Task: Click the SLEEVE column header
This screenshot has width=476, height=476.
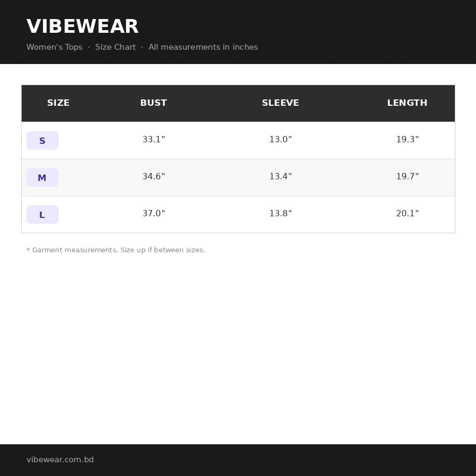Action: [280, 103]
